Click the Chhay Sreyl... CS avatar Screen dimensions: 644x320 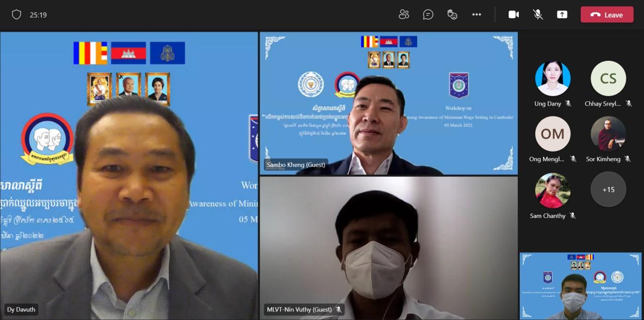tap(608, 78)
